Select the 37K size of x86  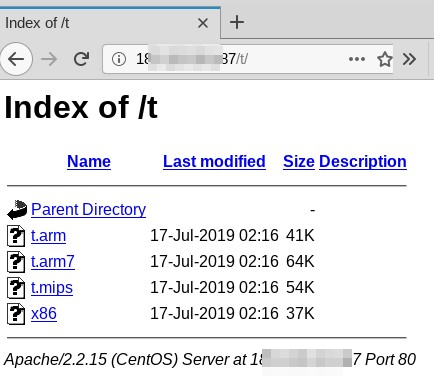(x=300, y=313)
